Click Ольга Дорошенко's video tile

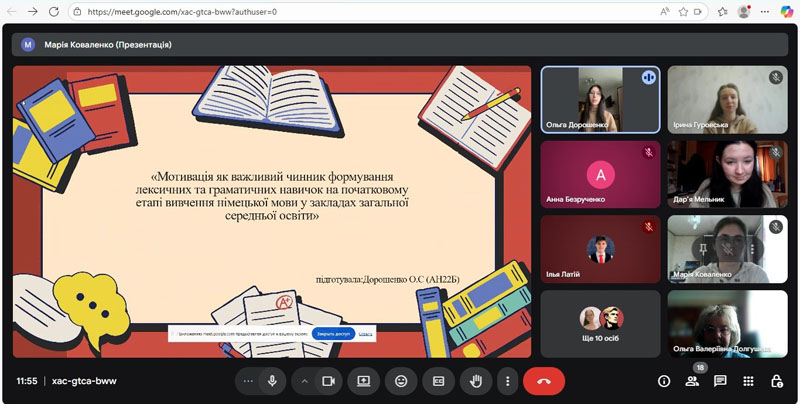[600, 99]
